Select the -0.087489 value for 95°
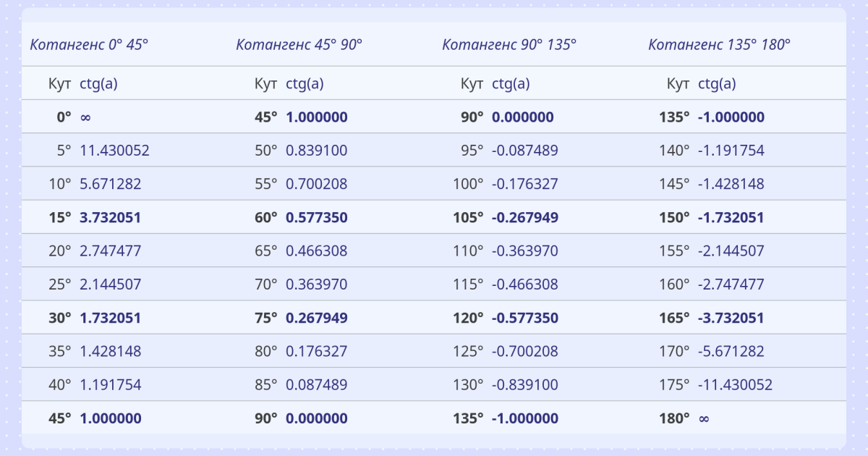Screen dimensions: 868x456 (x=524, y=151)
